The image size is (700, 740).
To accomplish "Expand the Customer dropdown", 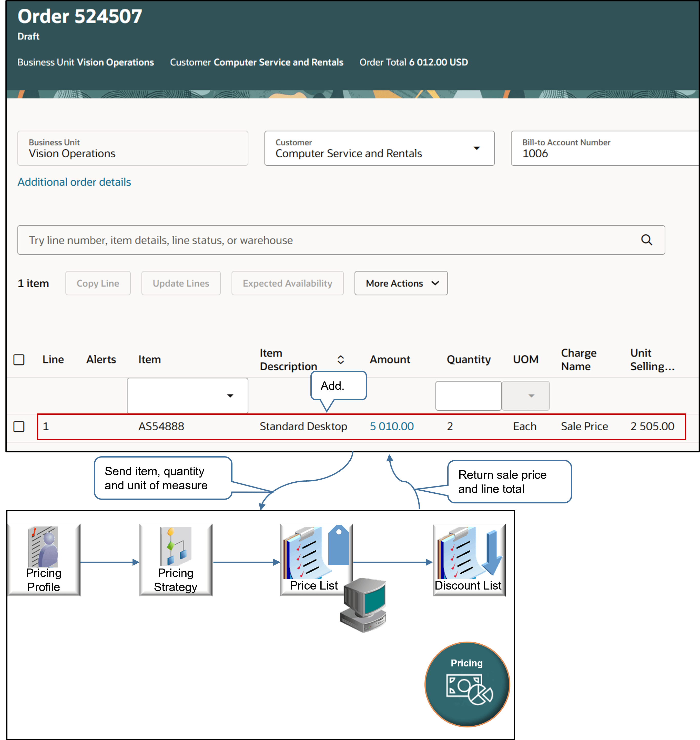I will tap(476, 148).
